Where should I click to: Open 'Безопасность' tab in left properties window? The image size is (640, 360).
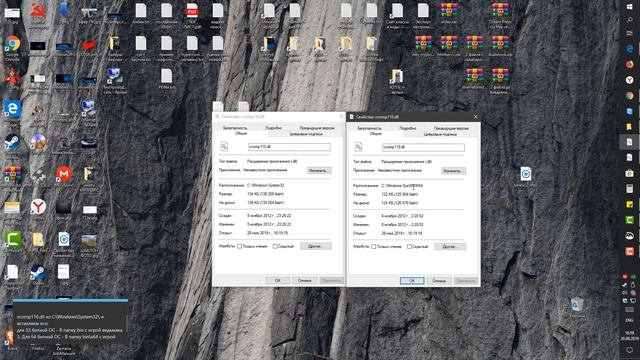(x=235, y=128)
